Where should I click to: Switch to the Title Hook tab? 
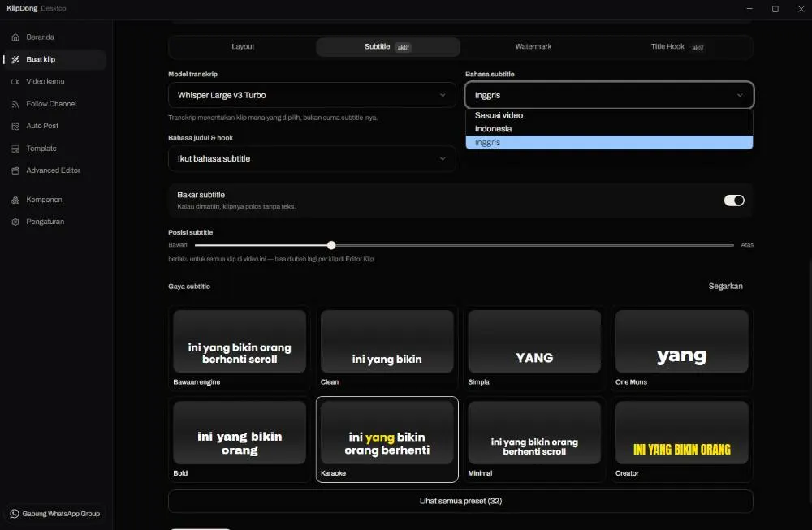click(677, 46)
